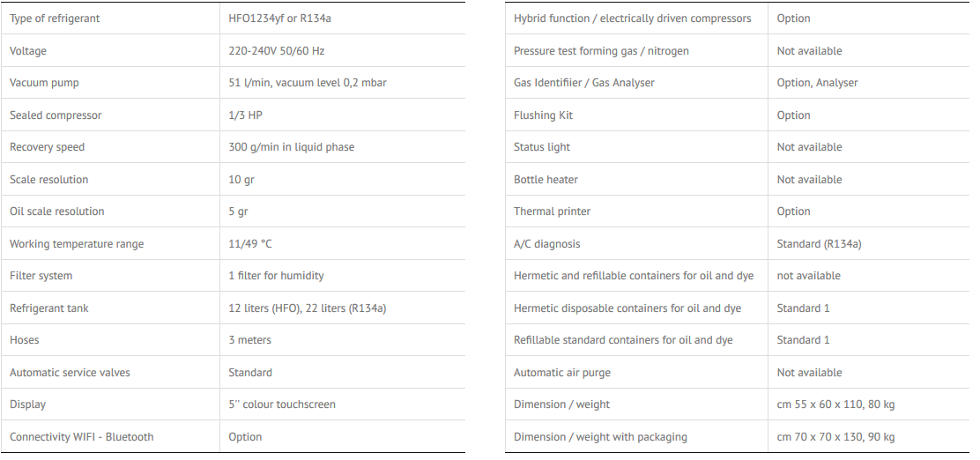Select 'Dimension / weight with packaging' label
The width and height of the screenshot is (980, 460).
click(600, 437)
